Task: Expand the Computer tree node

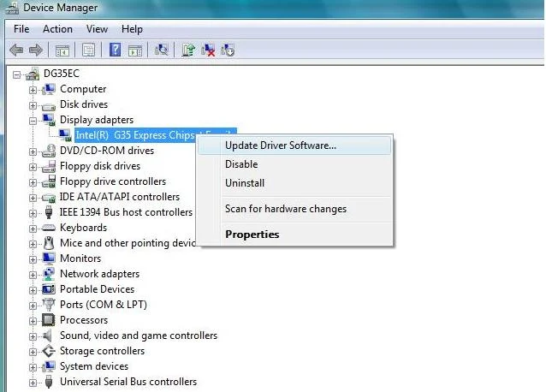Action: click(x=33, y=89)
